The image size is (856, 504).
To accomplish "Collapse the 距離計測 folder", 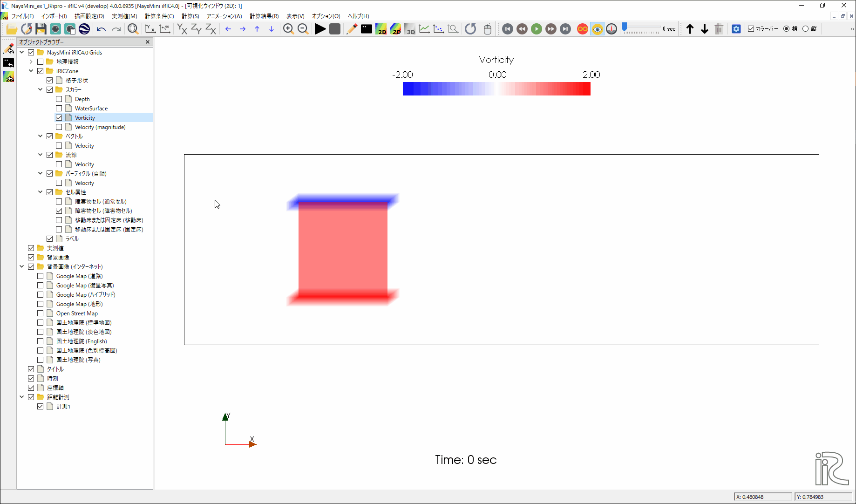I will [x=22, y=397].
